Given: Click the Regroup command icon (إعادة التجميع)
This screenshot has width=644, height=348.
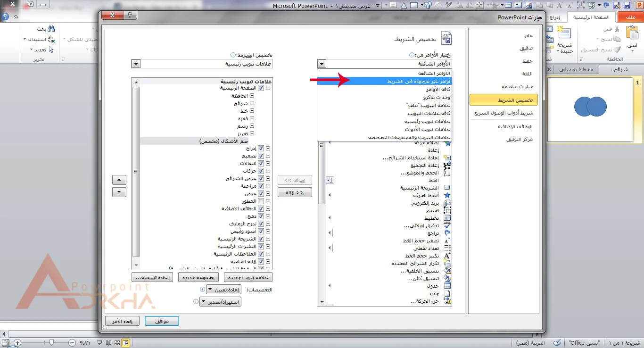Looking at the screenshot, I should tap(447, 166).
